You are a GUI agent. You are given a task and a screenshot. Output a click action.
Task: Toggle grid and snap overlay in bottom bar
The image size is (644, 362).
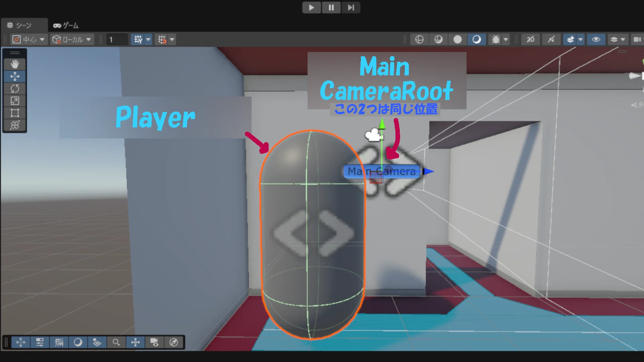pyautogui.click(x=59, y=342)
